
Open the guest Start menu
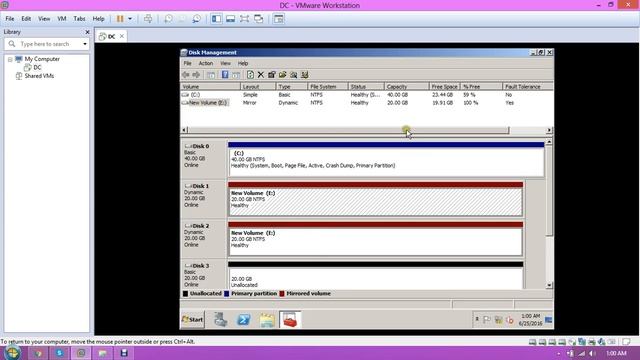coord(193,320)
